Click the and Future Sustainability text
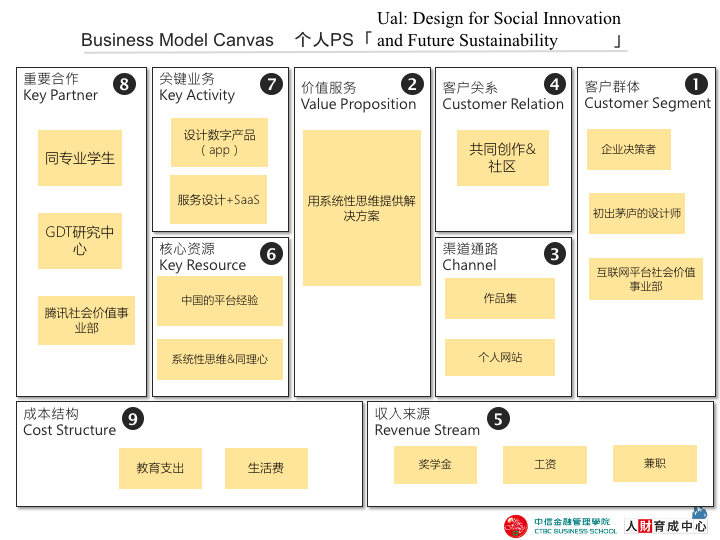 point(467,40)
